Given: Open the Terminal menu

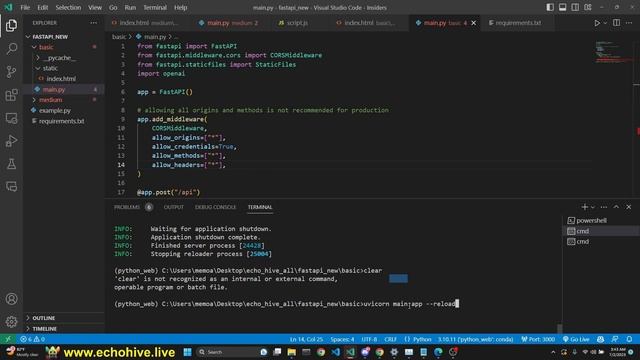Looking at the screenshot, I should (x=155, y=7).
